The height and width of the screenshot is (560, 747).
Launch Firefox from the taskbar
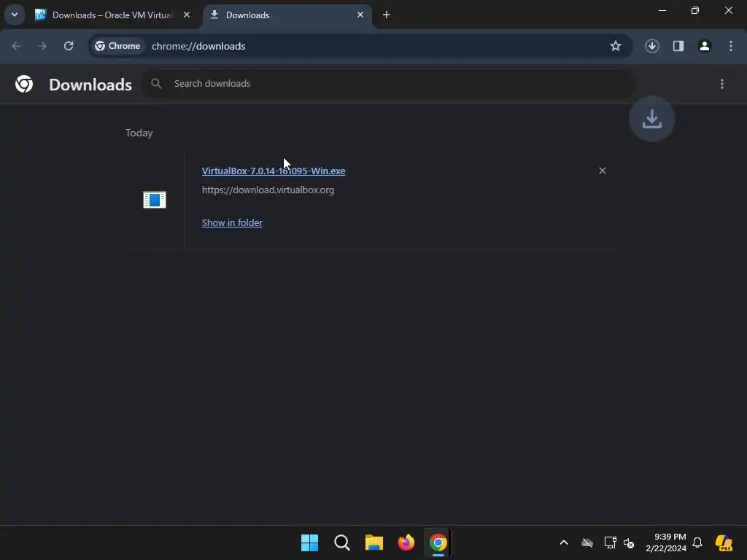pos(406,542)
